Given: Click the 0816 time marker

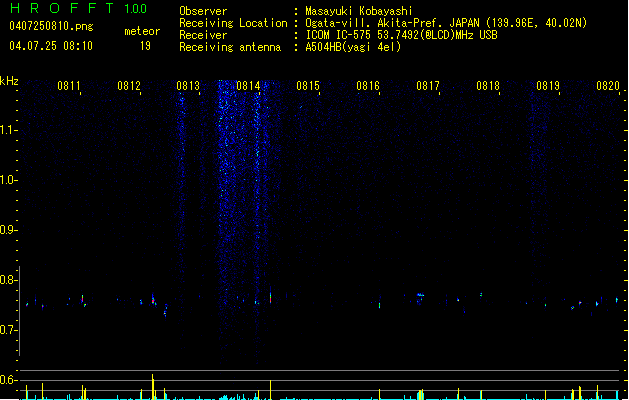Looking at the screenshot, I should (x=368, y=86).
